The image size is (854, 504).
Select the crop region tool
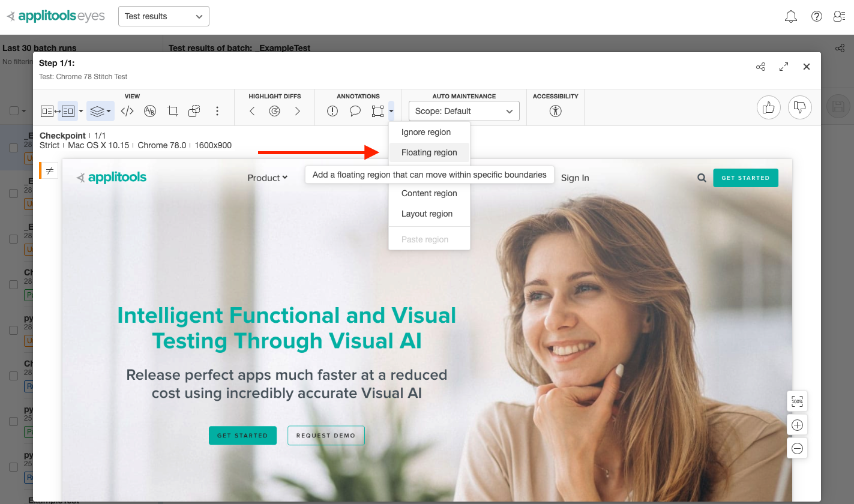click(x=173, y=111)
